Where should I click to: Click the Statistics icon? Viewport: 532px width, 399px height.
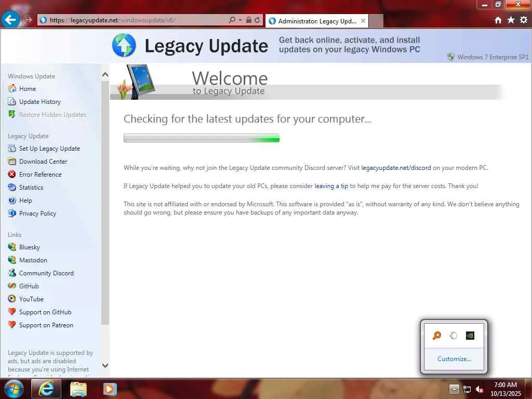click(12, 187)
